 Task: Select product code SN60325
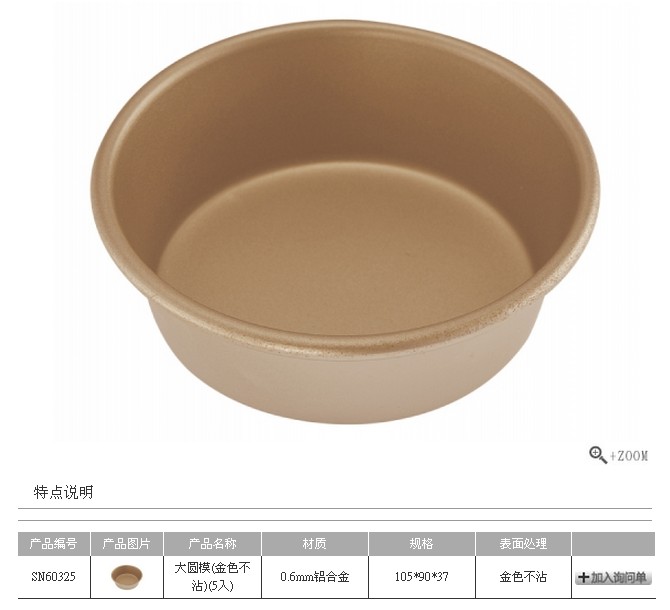(x=53, y=577)
